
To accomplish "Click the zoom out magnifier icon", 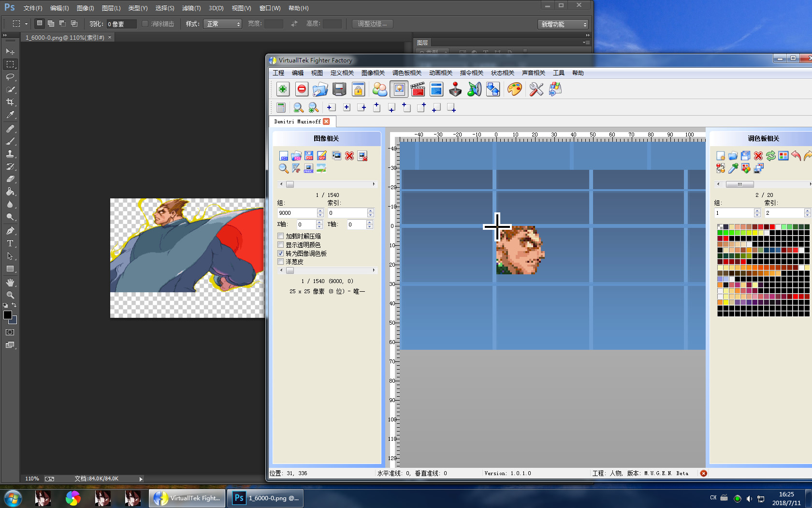I will pos(298,107).
